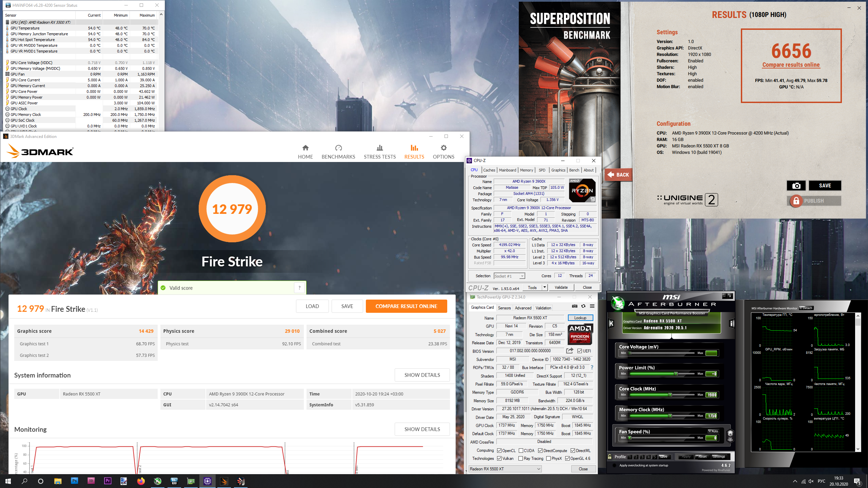The width and height of the screenshot is (868, 488).
Task: Toggle UEFI checkbox in GPU-Z
Action: 579,351
